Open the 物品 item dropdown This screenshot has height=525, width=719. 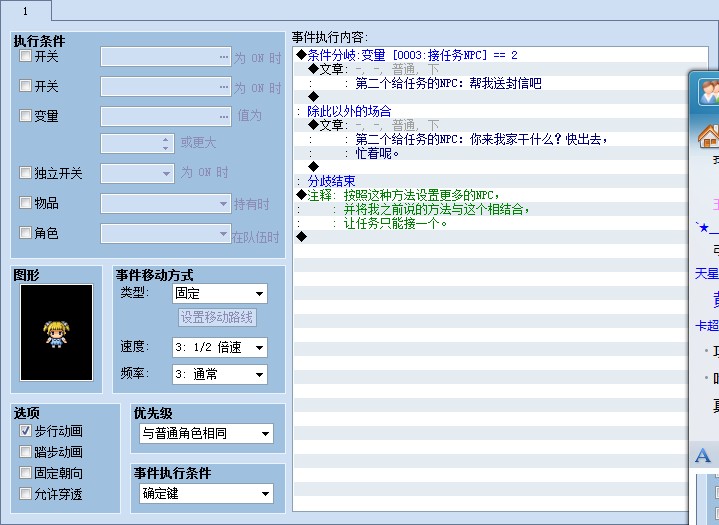coord(166,203)
